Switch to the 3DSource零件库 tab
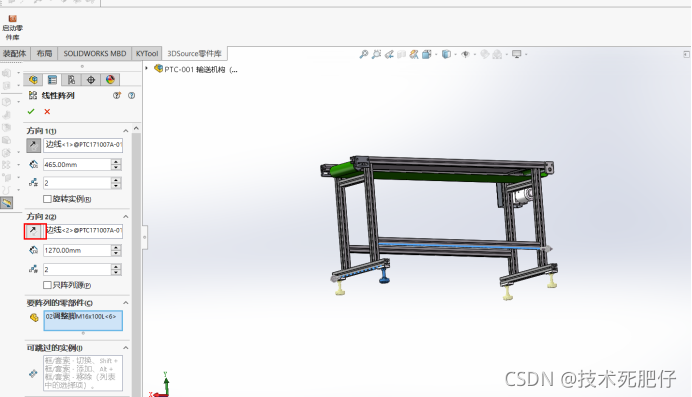Image resolution: width=692 pixels, height=397 pixels. click(195, 53)
